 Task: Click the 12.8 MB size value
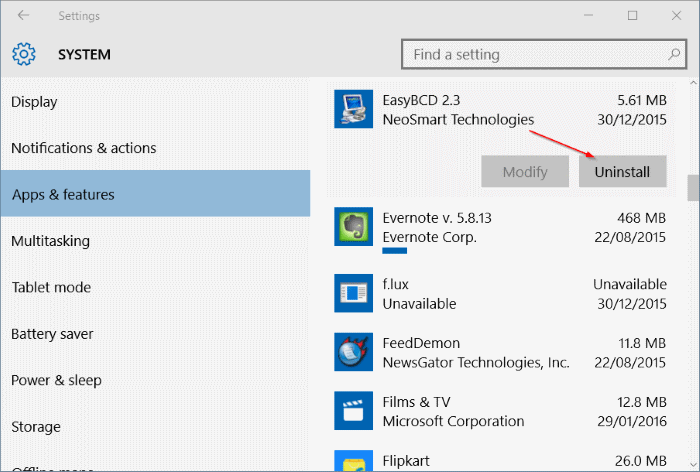tap(642, 402)
